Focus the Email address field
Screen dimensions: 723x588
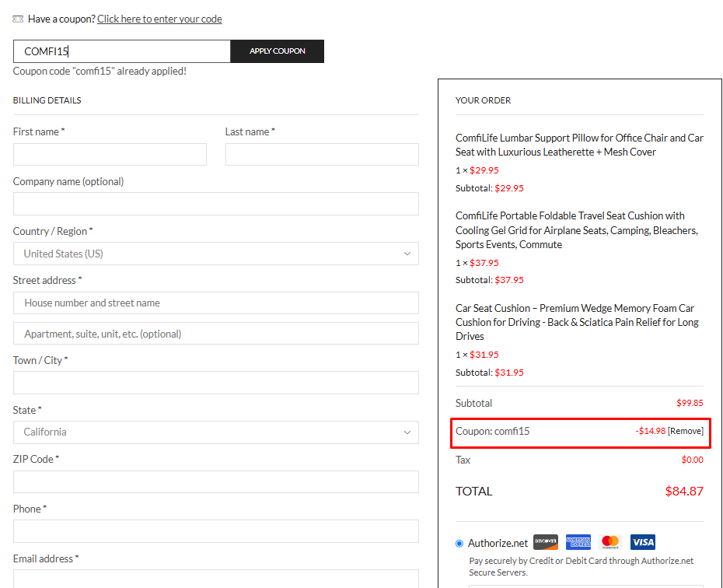216,579
